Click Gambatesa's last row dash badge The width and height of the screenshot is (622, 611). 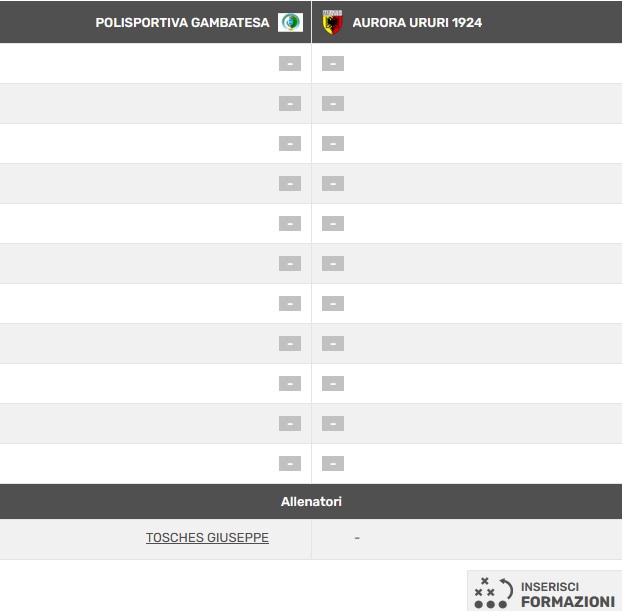(290, 463)
